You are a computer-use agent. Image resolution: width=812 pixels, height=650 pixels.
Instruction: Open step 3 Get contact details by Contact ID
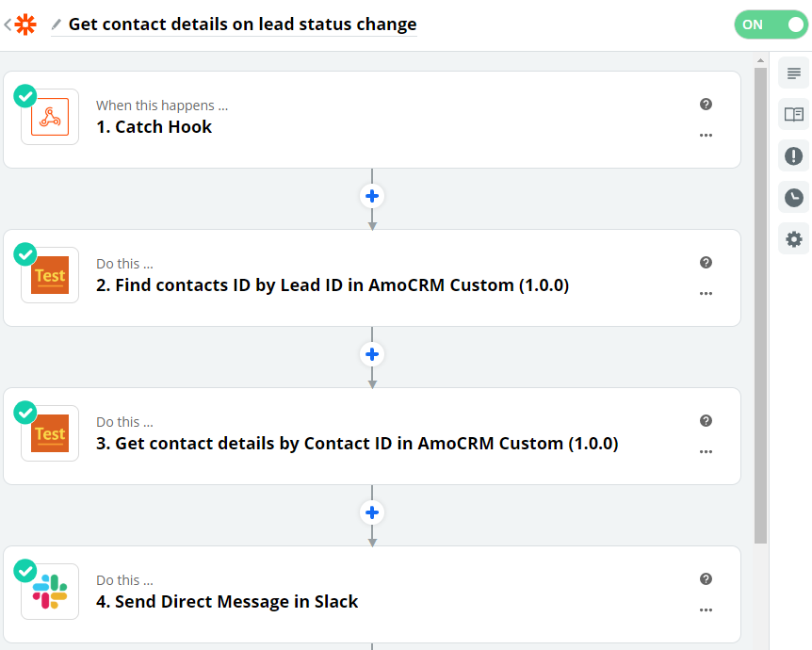point(372,436)
